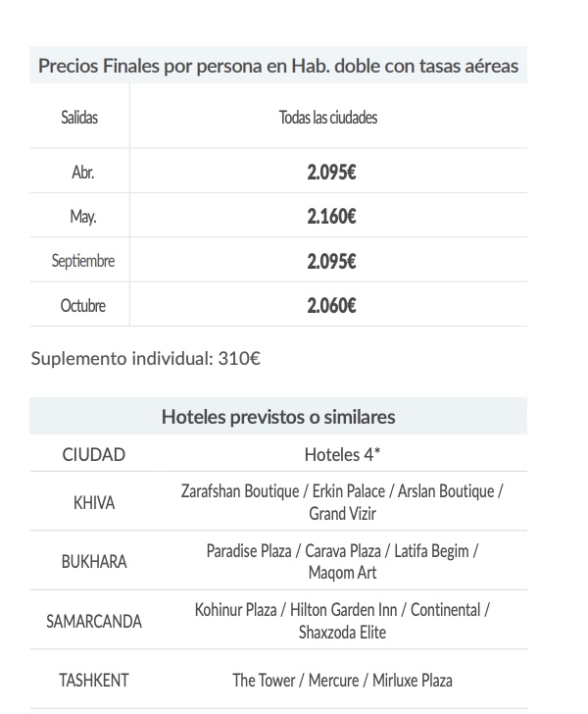Click the 'Hoteles 4*' column header
The height and width of the screenshot is (714, 588).
click(x=342, y=455)
